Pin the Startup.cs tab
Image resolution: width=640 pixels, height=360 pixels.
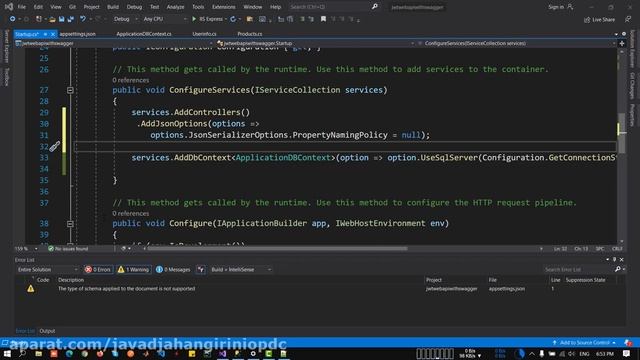(45, 34)
